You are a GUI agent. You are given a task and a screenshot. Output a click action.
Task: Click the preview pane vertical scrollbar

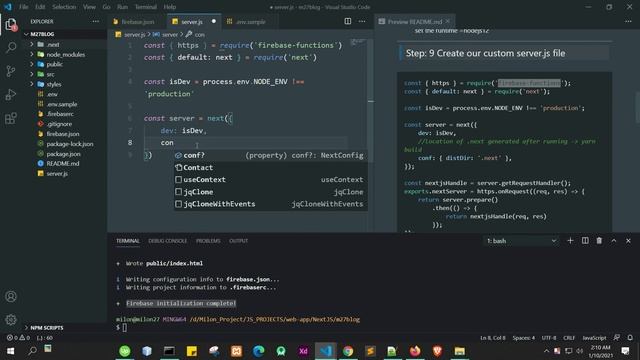(638, 107)
